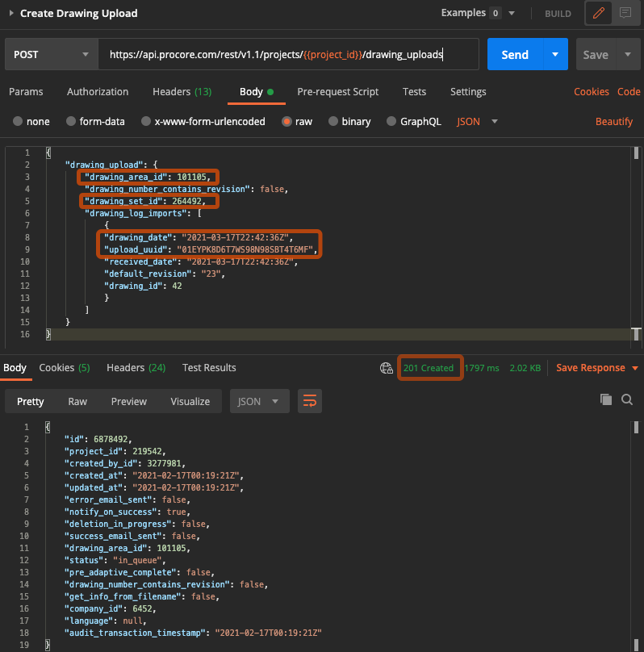644x652 pixels.
Task: Open the POST method dropdown
Action: coord(52,55)
